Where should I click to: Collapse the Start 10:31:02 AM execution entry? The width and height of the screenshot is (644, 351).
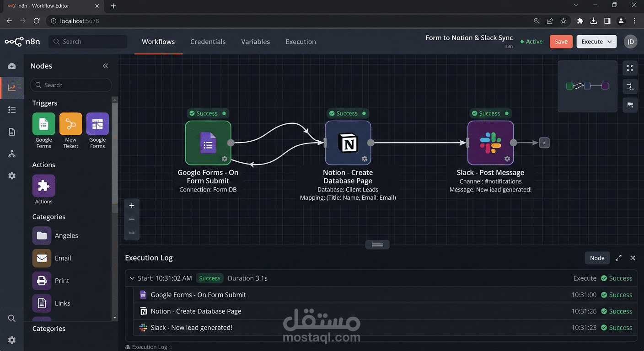[132, 278]
